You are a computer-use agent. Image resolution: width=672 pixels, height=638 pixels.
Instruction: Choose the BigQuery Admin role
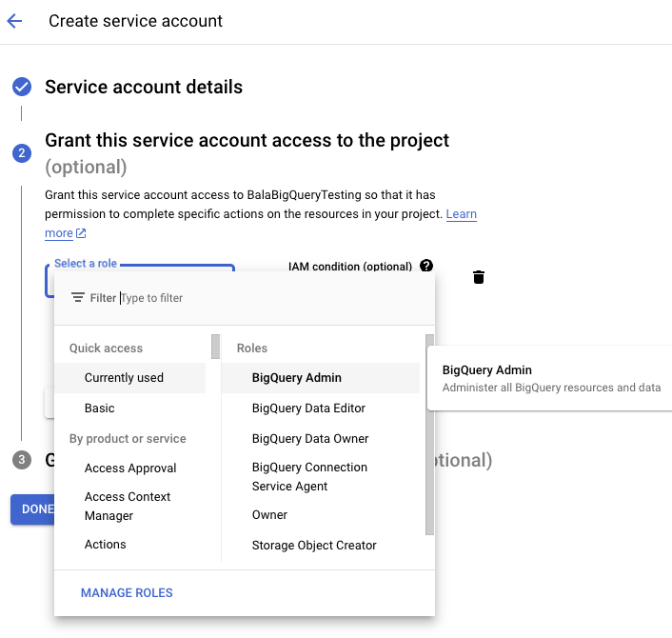coord(321,378)
